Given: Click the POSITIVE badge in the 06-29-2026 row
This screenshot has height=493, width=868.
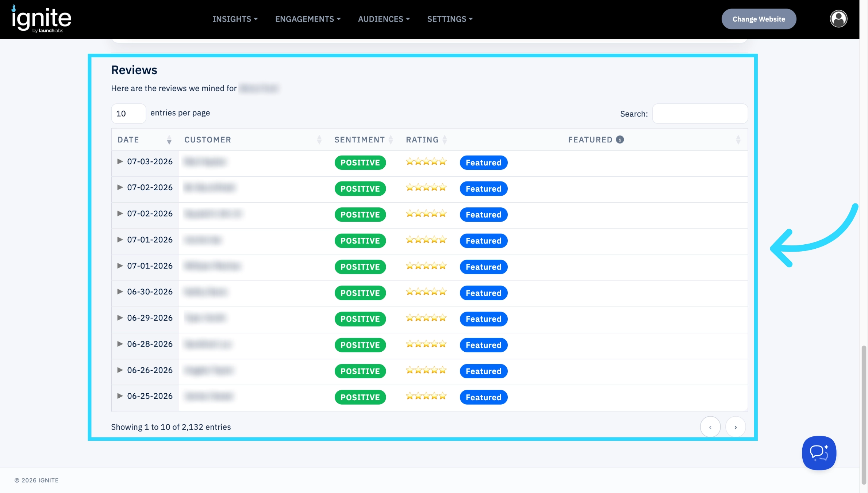Looking at the screenshot, I should point(360,319).
